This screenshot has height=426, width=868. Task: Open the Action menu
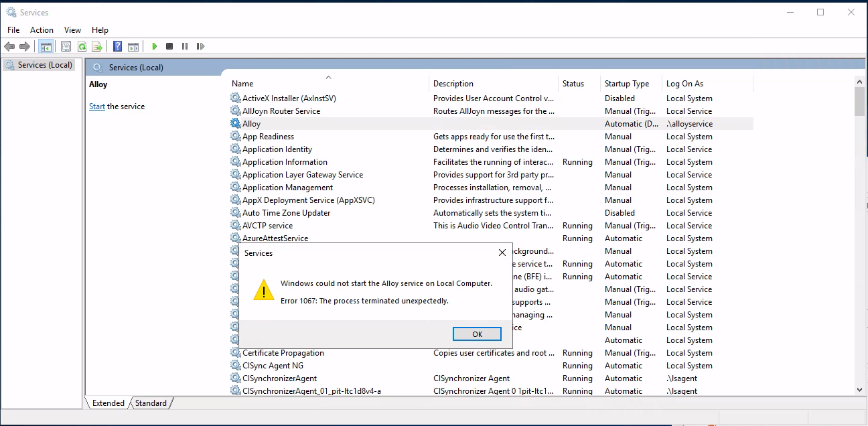[42, 30]
